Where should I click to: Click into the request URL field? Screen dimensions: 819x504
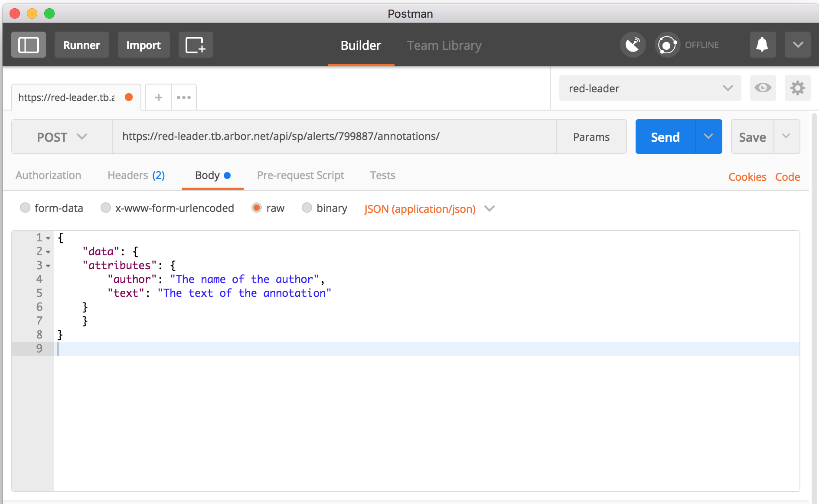coord(334,137)
